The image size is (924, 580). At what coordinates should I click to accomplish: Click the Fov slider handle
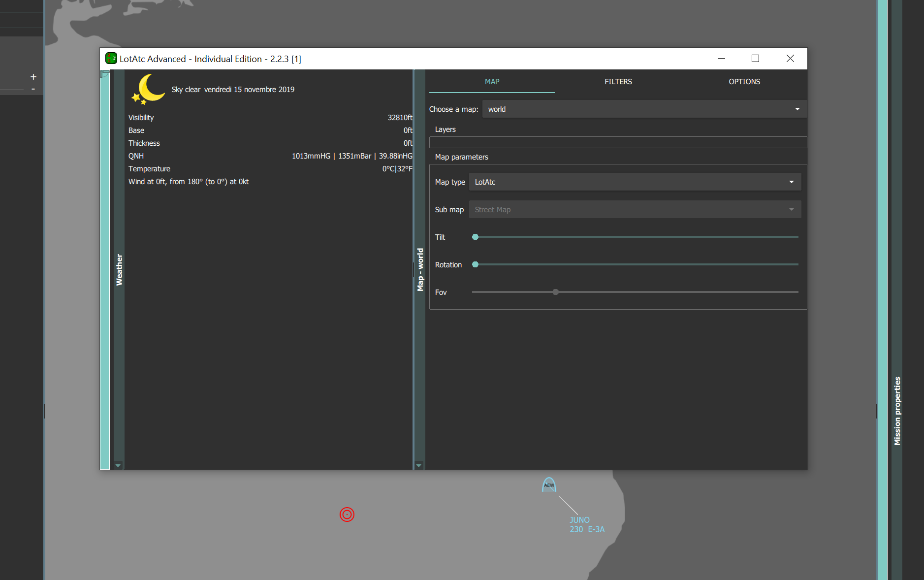556,292
